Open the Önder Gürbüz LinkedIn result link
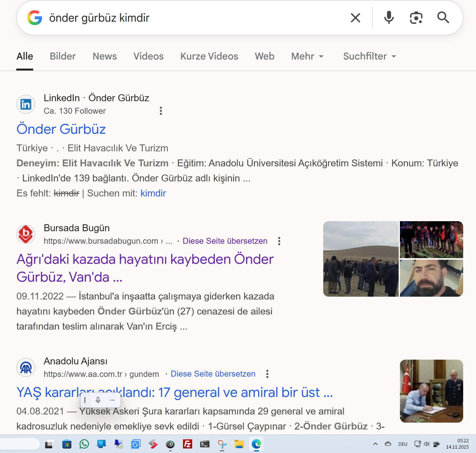The image size is (476, 453). 61,129
